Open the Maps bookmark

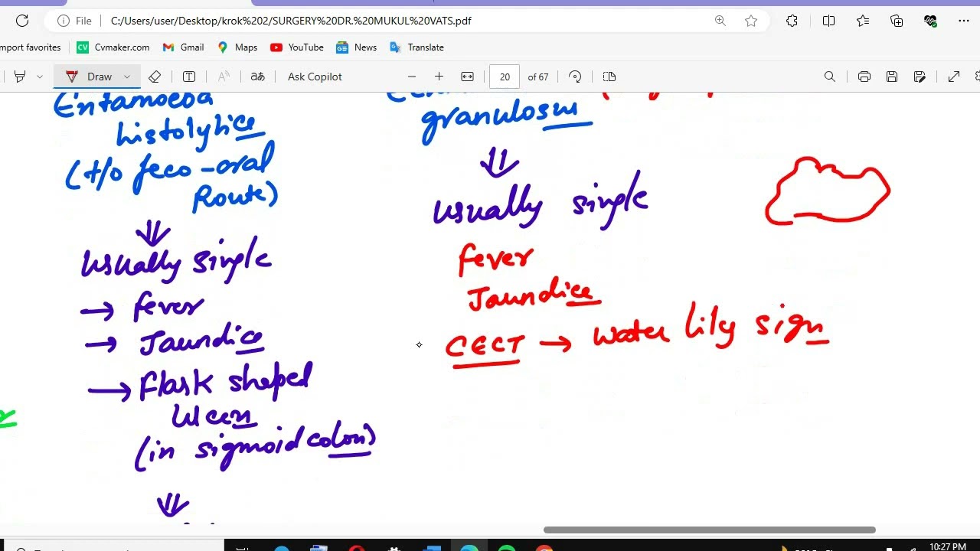237,47
